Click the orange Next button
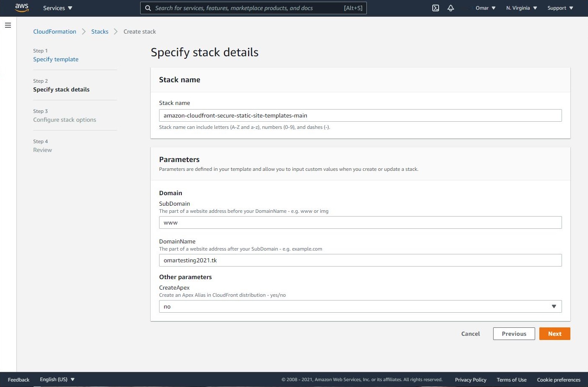This screenshot has width=588, height=387. click(554, 334)
